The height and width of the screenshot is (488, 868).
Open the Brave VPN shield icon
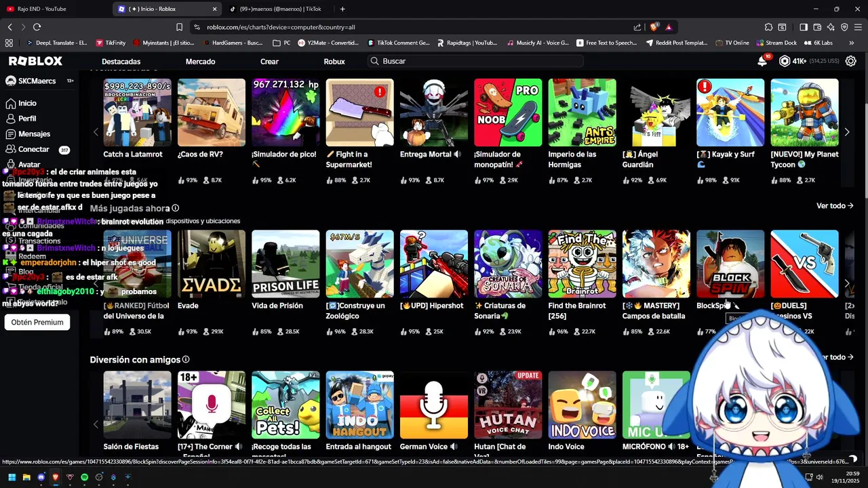844,27
